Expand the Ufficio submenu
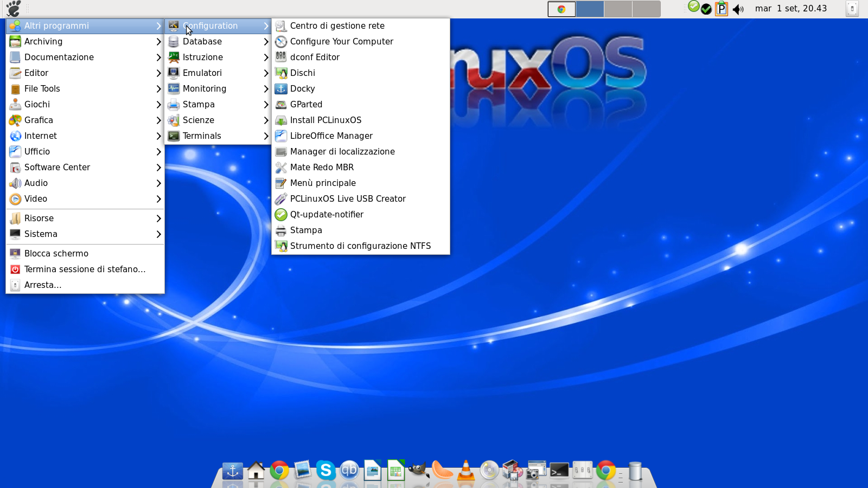This screenshot has width=868, height=488. coord(85,152)
